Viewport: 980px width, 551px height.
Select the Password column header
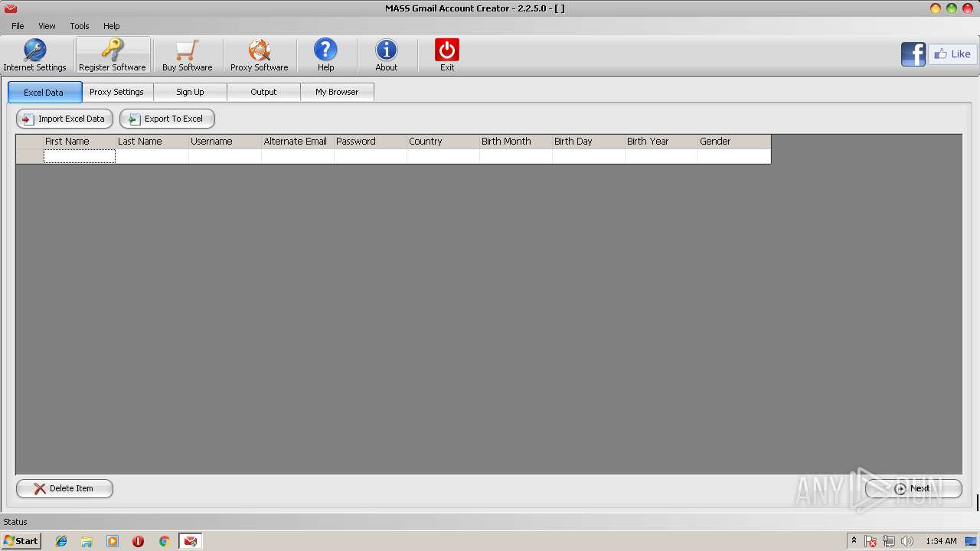click(371, 142)
